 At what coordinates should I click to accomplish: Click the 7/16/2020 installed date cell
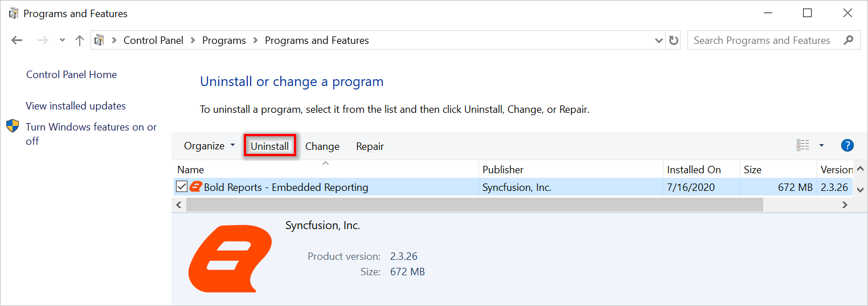691,187
